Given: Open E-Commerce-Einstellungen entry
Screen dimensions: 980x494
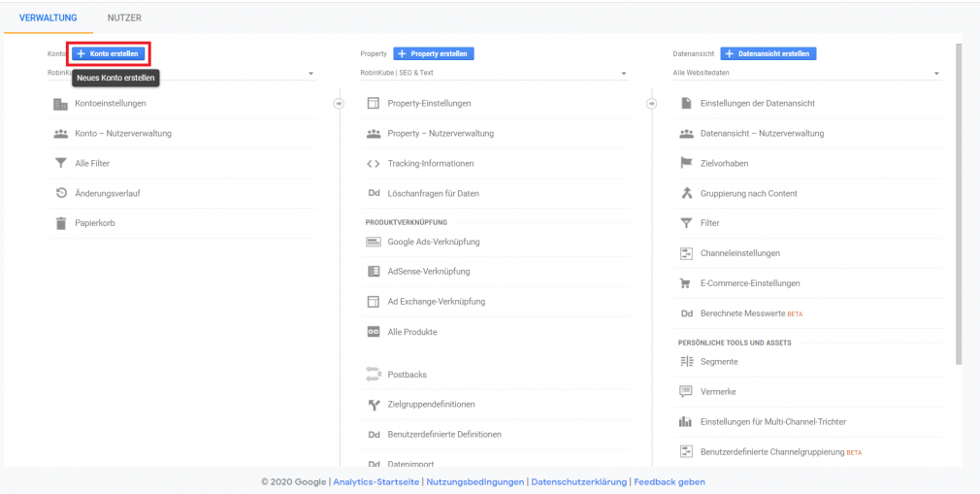Looking at the screenshot, I should tap(750, 283).
